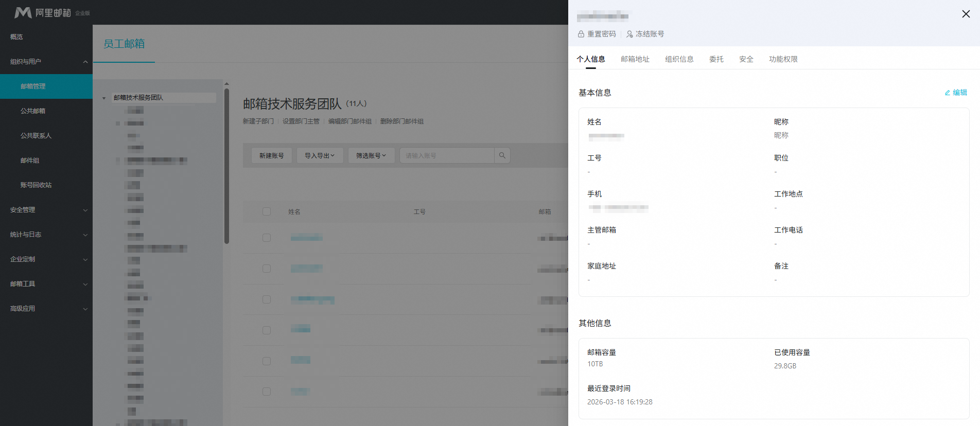This screenshot has width=980, height=426.
Task: Open 筛选账号 dropdown
Action: click(x=371, y=155)
